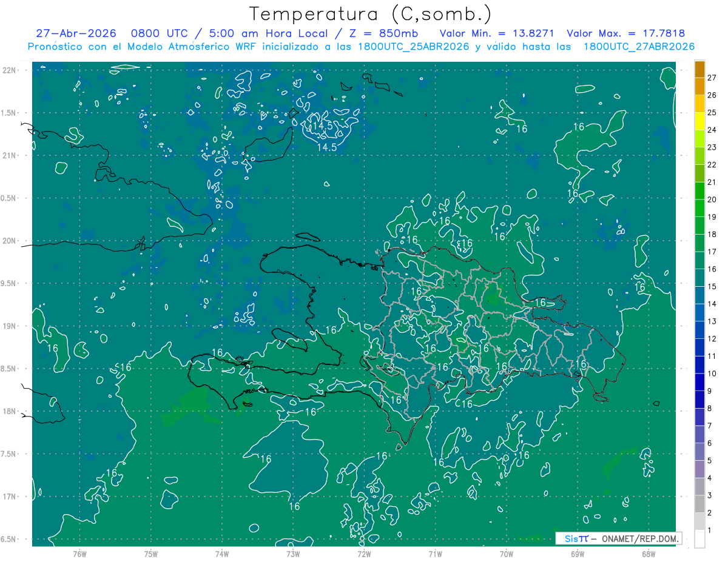Choose the light green 22 legend swatch
This screenshot has height=562, width=728.
click(x=699, y=156)
